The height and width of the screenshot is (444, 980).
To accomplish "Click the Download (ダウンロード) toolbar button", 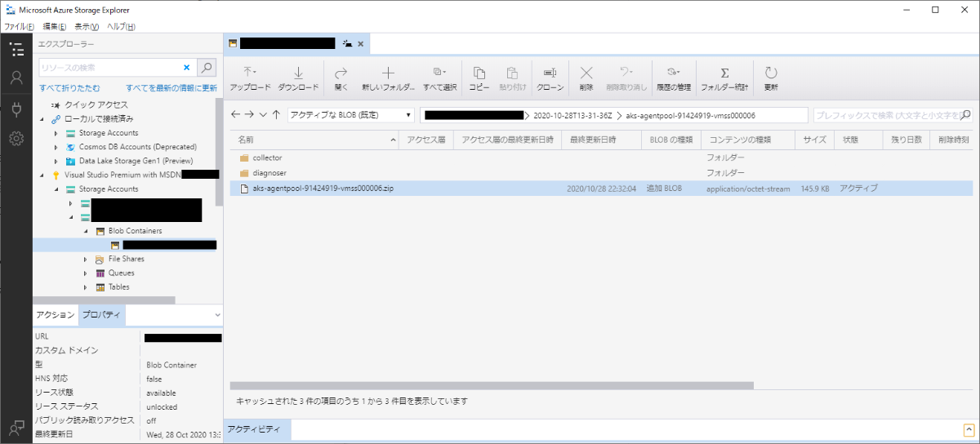I will pyautogui.click(x=298, y=79).
